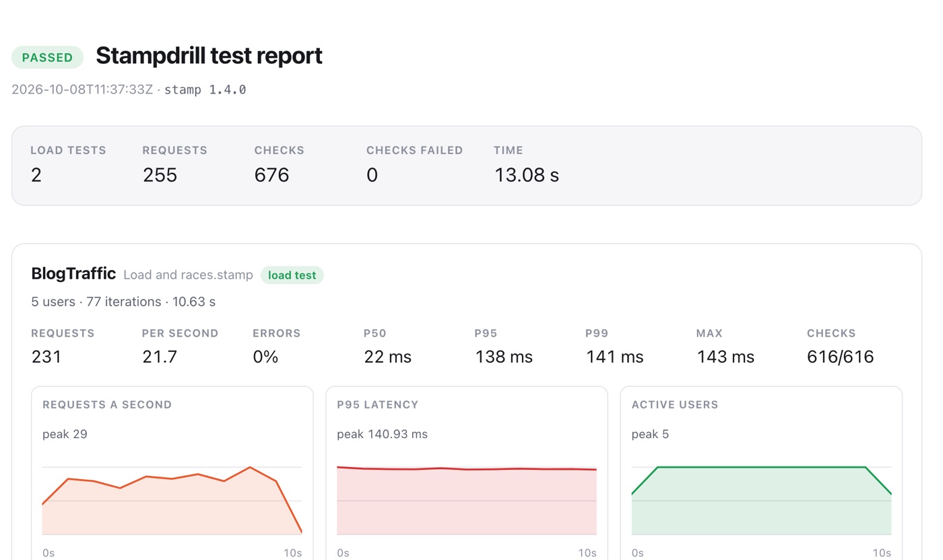Select the P50 value "22 ms"
943x560 pixels.
point(387,357)
